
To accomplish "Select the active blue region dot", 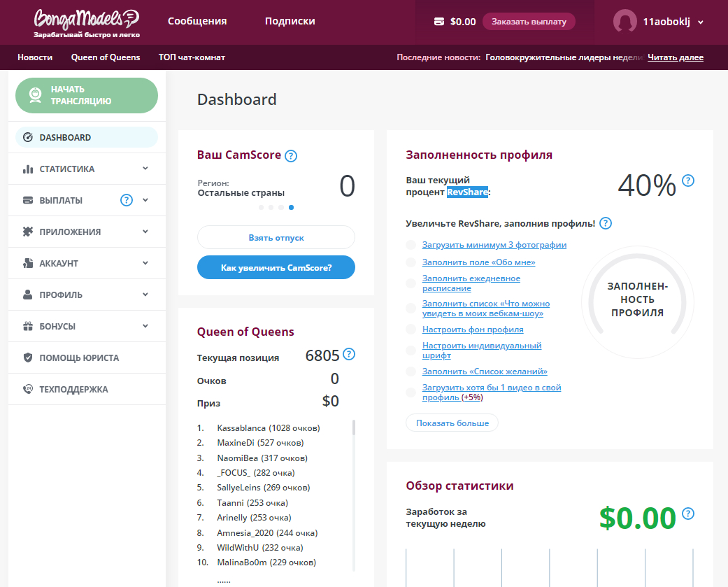I will (291, 208).
